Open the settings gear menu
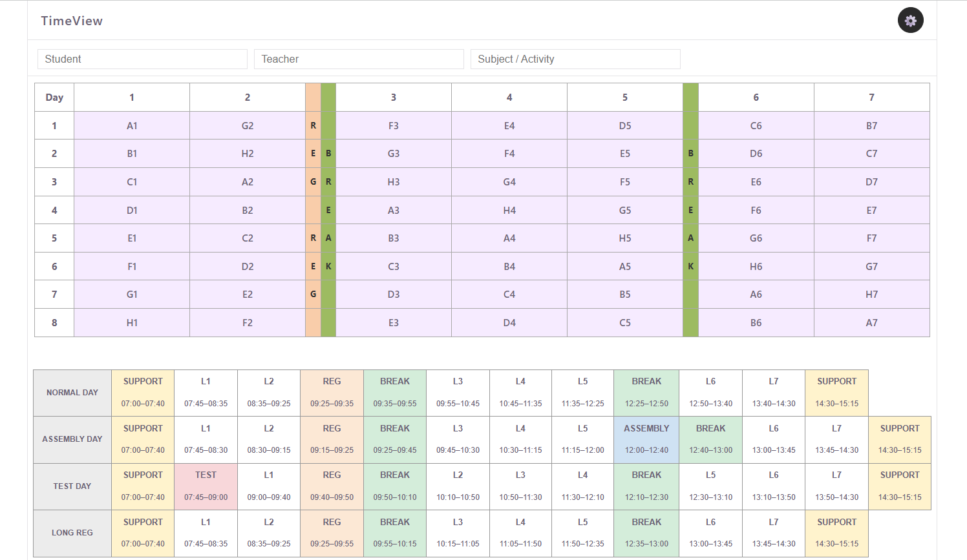The height and width of the screenshot is (560, 967). coord(910,21)
